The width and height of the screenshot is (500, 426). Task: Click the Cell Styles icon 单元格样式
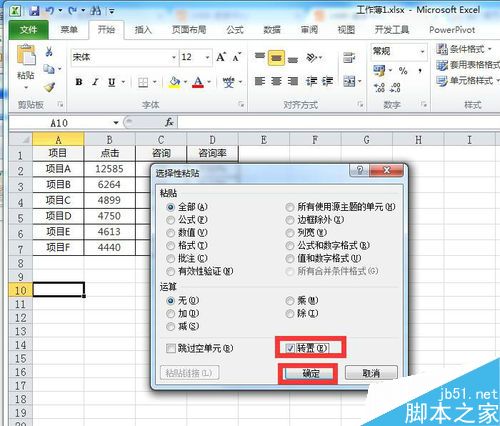(x=442, y=81)
